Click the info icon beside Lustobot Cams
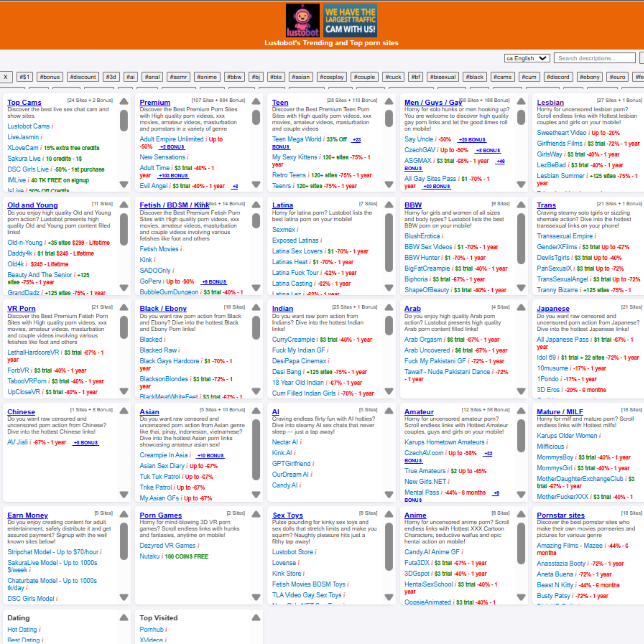This screenshot has height=644, width=644. (x=52, y=126)
